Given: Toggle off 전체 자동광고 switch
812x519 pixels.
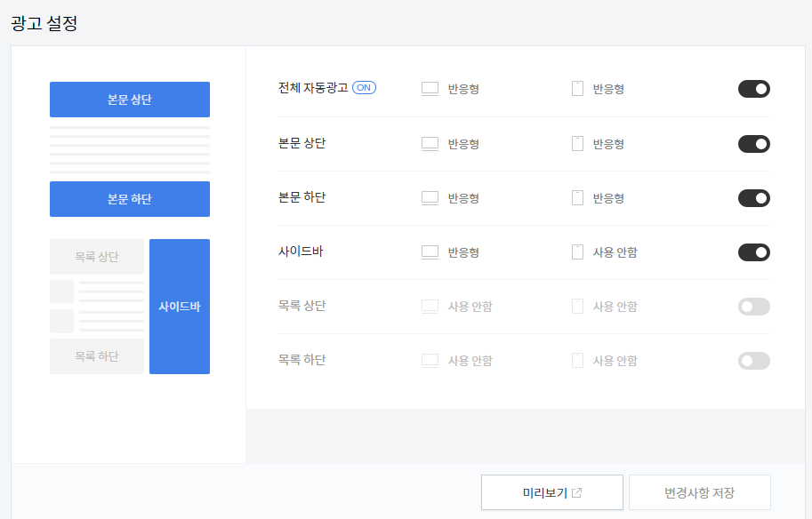Looking at the screenshot, I should coord(753,89).
